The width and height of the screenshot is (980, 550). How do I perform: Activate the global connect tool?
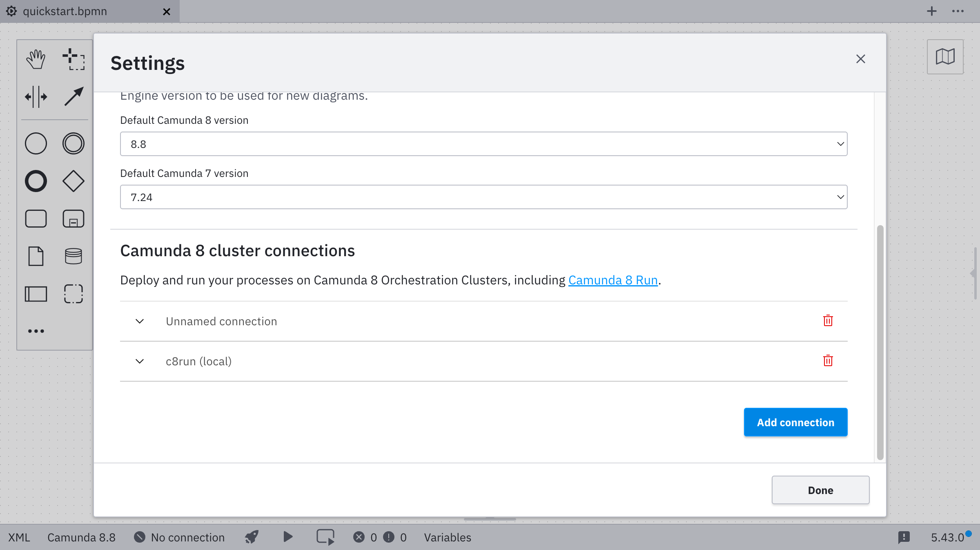[74, 96]
